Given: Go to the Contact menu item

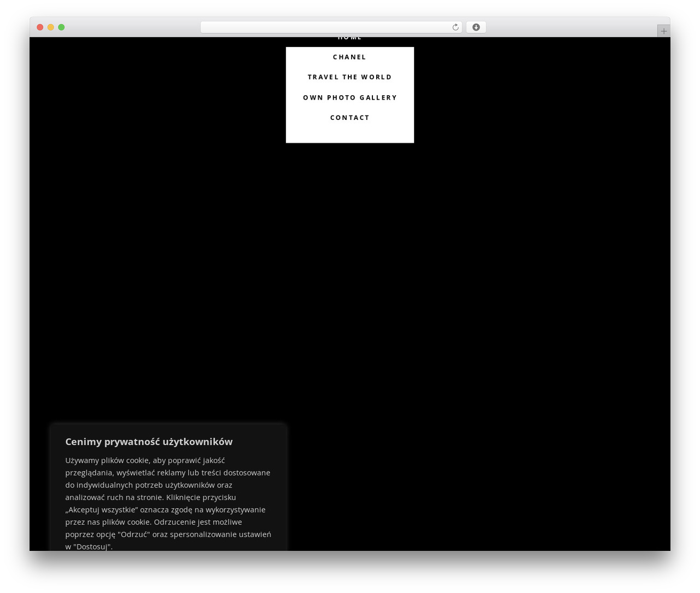Looking at the screenshot, I should point(350,118).
